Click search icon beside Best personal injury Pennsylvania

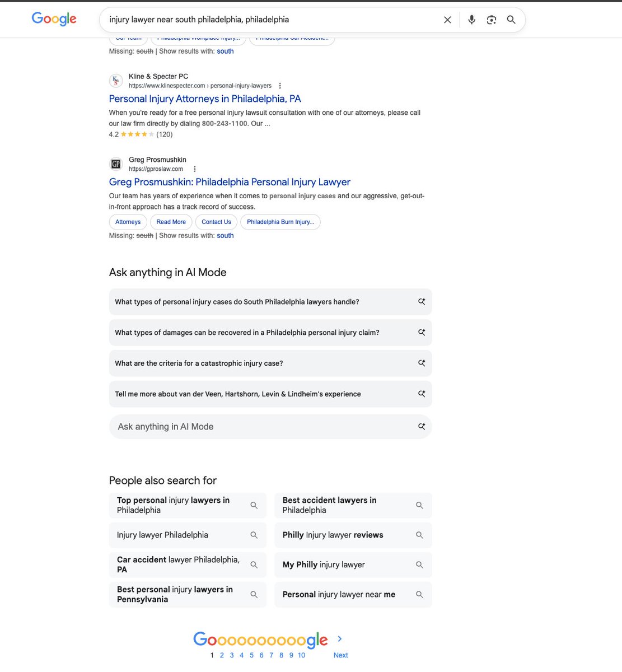254,594
